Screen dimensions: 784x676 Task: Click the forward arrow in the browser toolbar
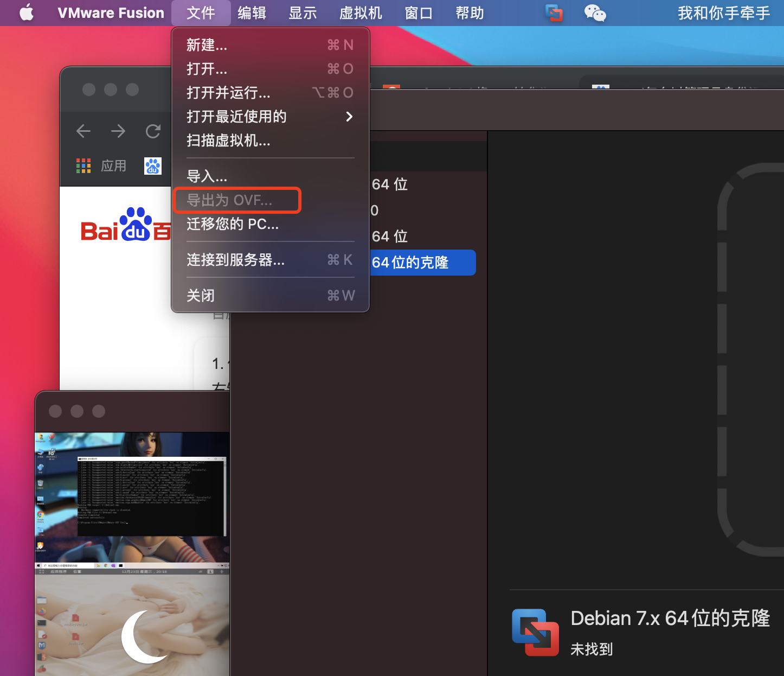118,131
